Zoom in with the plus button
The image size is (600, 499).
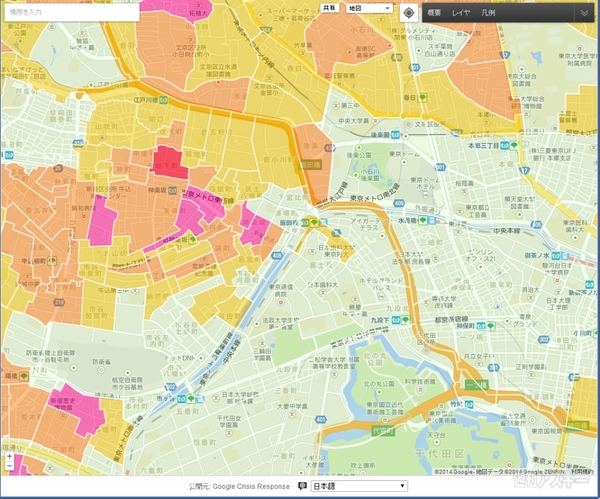(10, 456)
